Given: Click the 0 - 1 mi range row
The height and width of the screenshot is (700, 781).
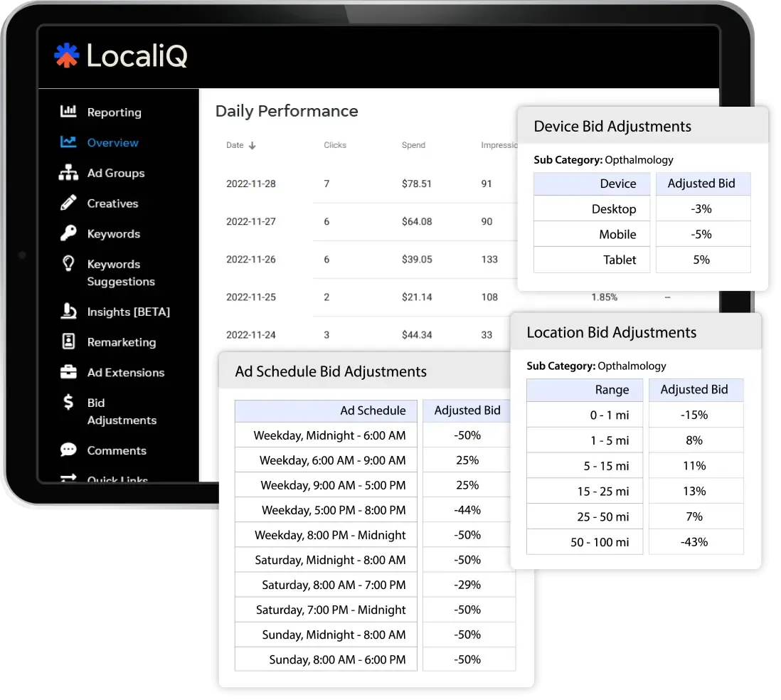Looking at the screenshot, I should (x=635, y=415).
